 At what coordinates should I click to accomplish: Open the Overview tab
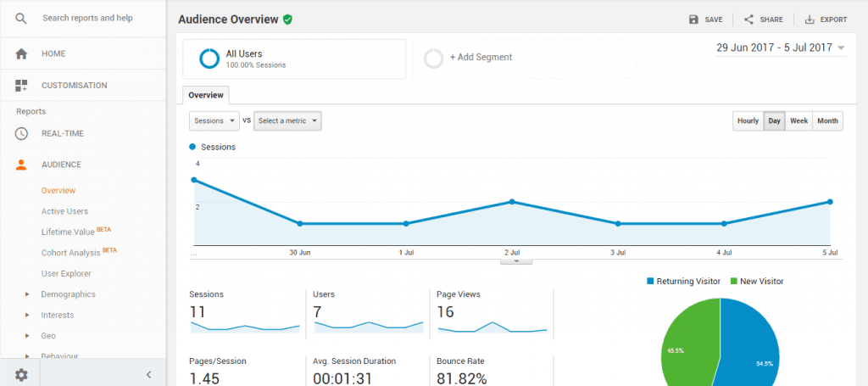pyautogui.click(x=206, y=95)
